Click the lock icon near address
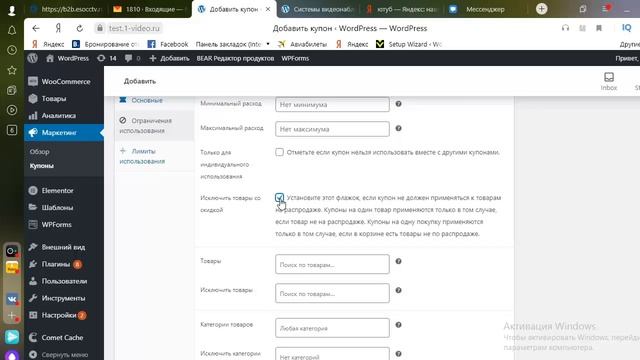The image size is (640, 360). tap(100, 28)
